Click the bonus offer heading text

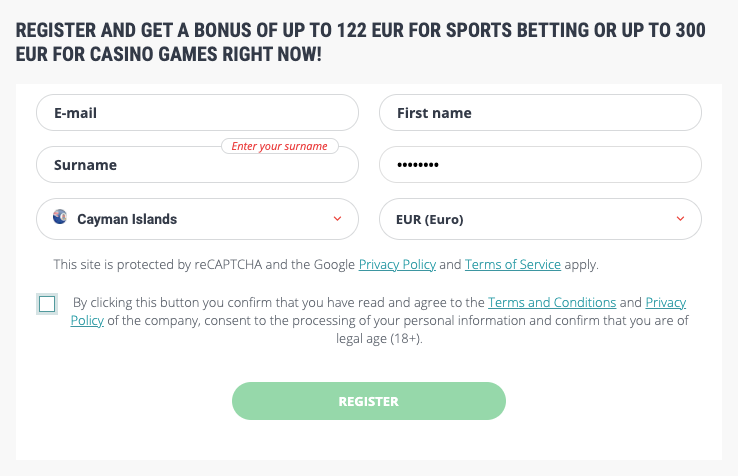(361, 42)
